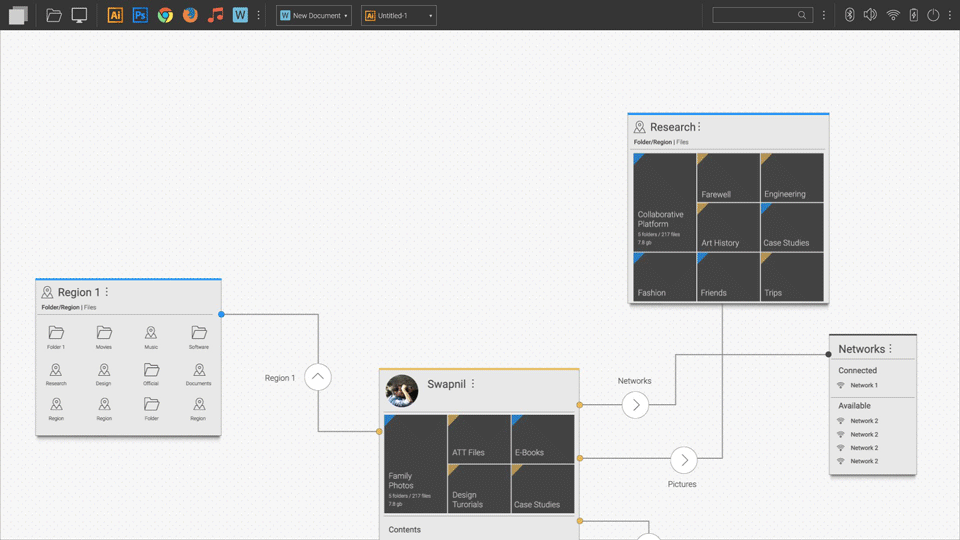
Task: Open options dots beside the search field
Action: point(823,15)
